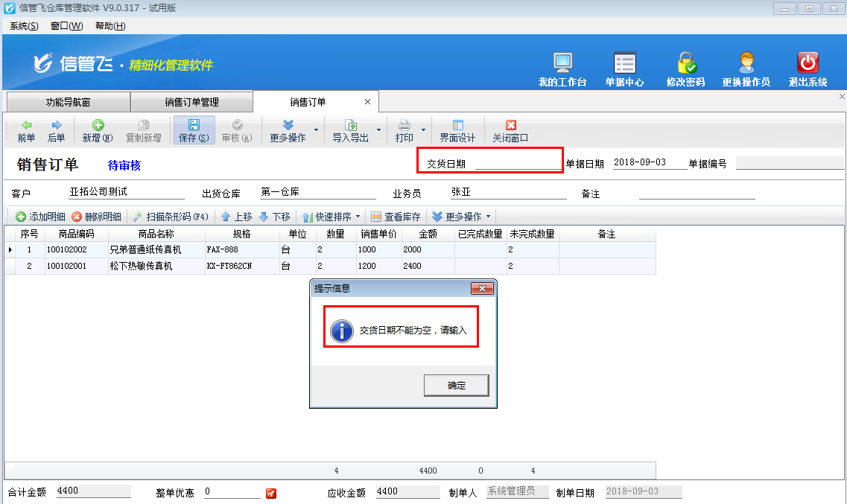Click the 修改密码 password icon
Viewport: 847px width, 504px height.
pos(686,68)
